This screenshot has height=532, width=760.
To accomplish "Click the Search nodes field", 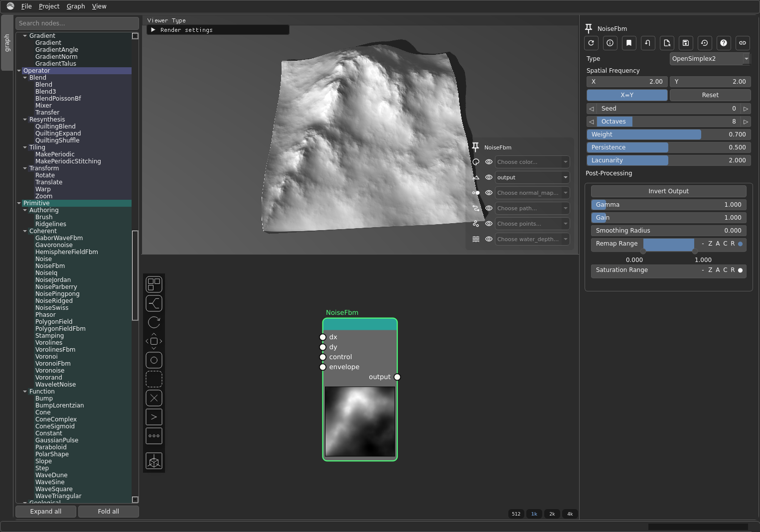I will [x=77, y=23].
